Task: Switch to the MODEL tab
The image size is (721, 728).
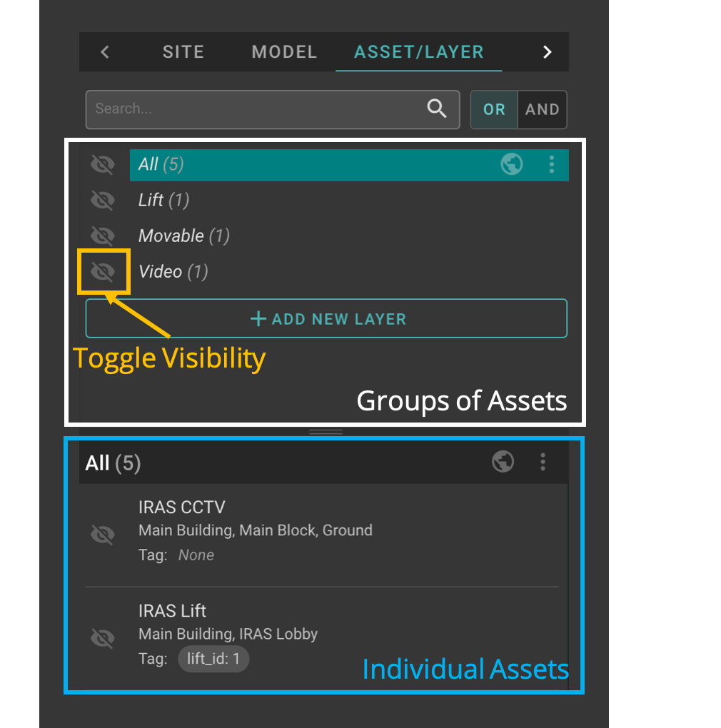Action: (x=284, y=52)
